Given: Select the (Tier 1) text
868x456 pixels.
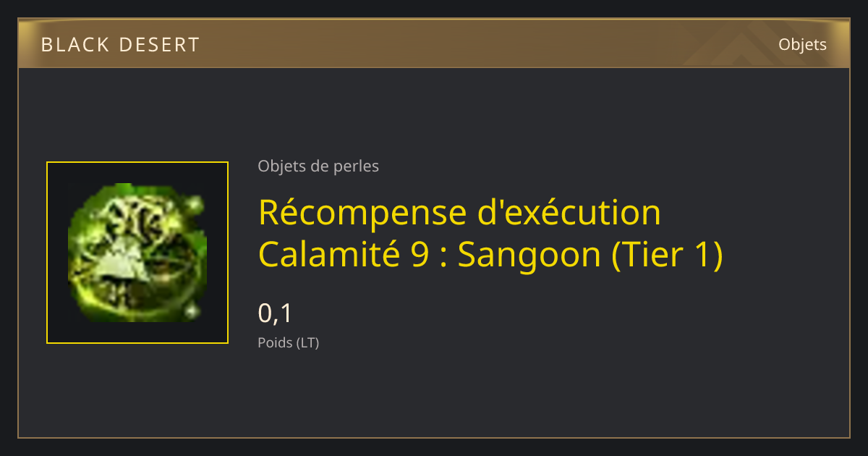Looking at the screenshot, I should pos(667,256).
